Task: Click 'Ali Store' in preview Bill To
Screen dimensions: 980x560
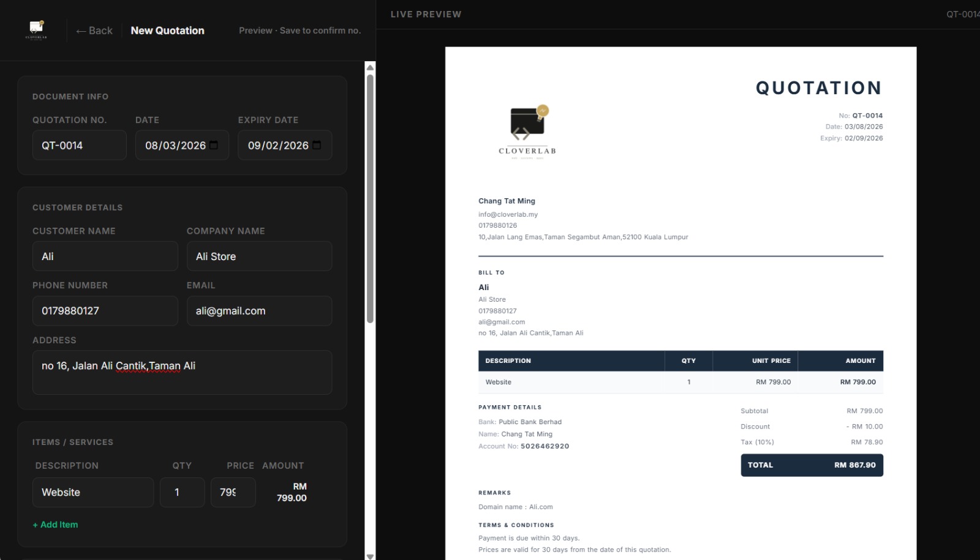Action: (x=492, y=299)
